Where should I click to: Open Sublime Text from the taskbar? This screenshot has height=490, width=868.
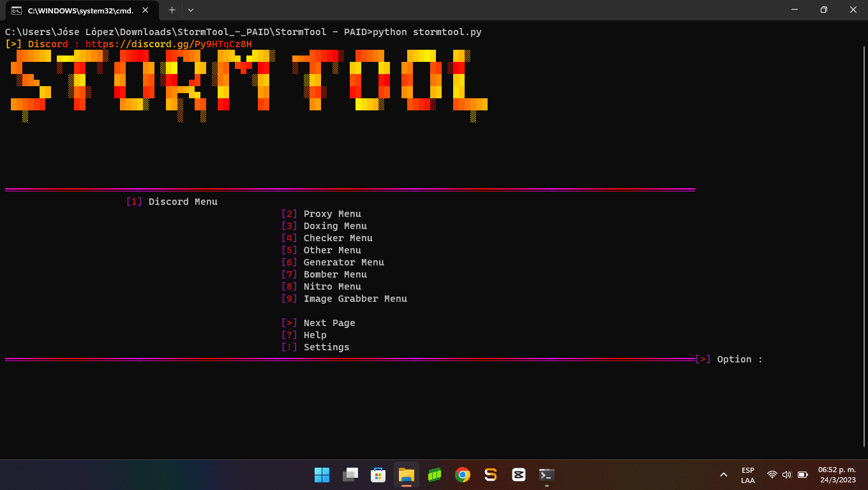coord(491,475)
